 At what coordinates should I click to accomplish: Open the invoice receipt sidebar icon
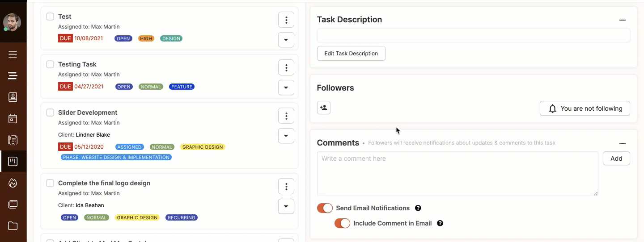click(13, 140)
